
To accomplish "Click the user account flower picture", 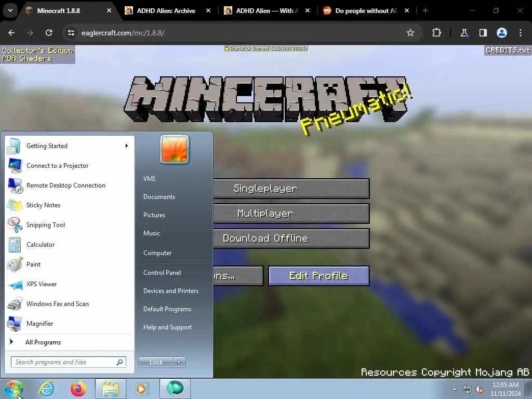I will tap(175, 149).
